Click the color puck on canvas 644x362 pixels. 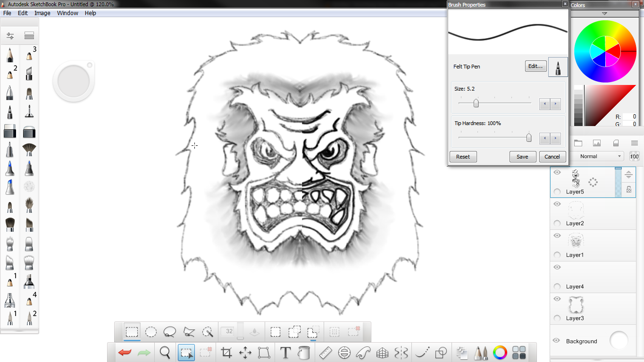74,82
